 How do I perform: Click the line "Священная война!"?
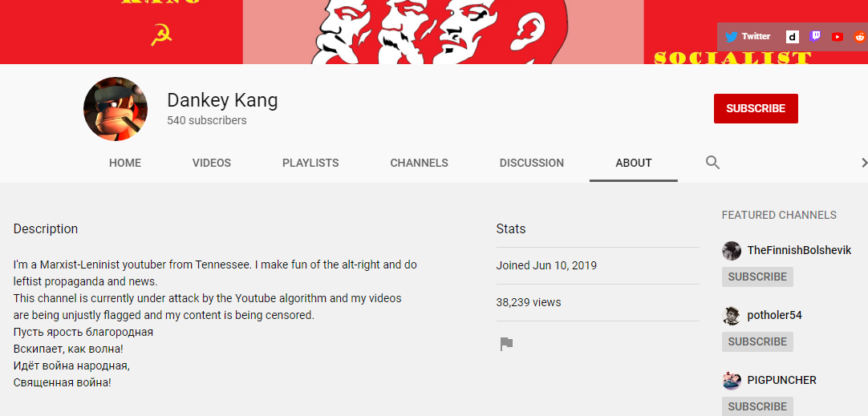coord(62,382)
